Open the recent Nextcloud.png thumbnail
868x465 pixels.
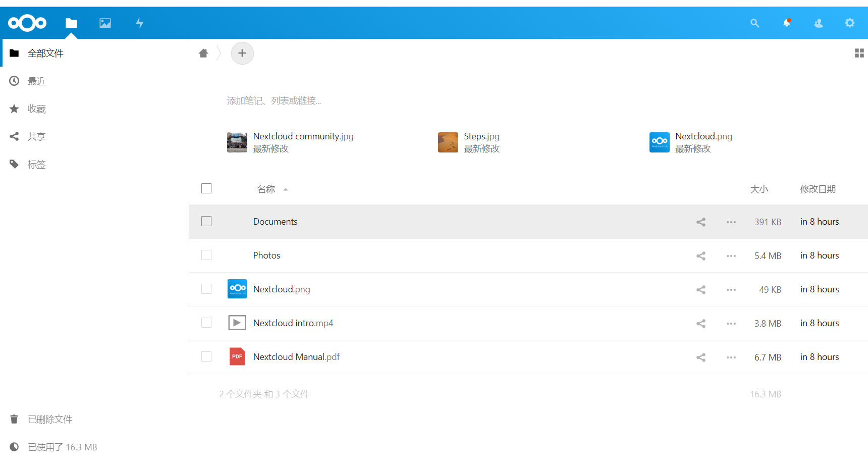click(x=660, y=142)
